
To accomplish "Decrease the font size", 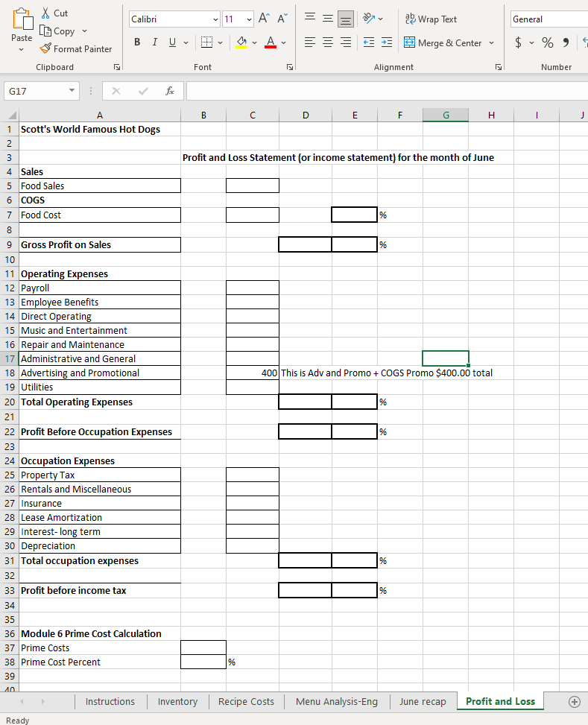I will pos(282,19).
